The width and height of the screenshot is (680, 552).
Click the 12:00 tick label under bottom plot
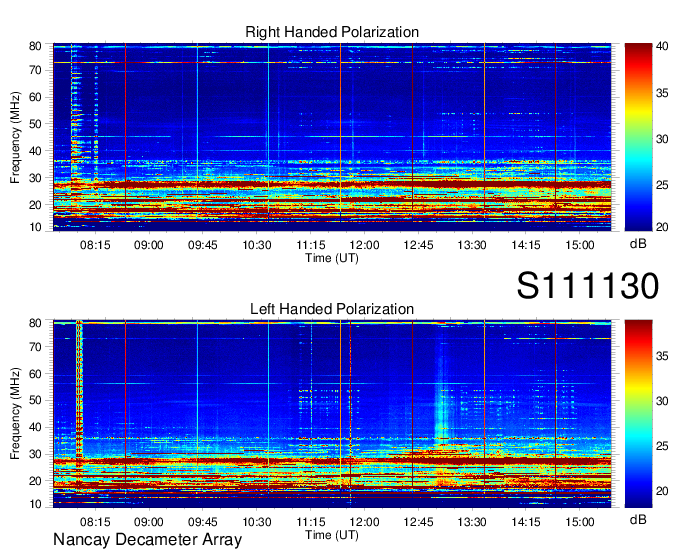(364, 522)
